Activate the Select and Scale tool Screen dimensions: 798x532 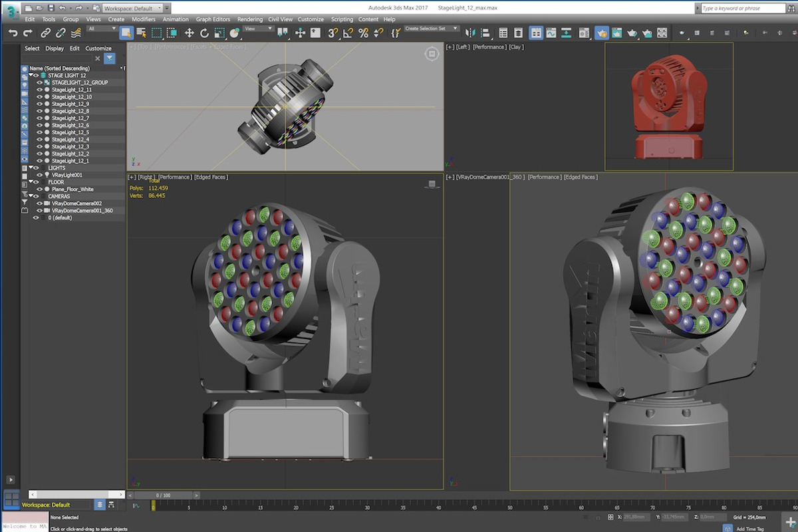[x=219, y=33]
